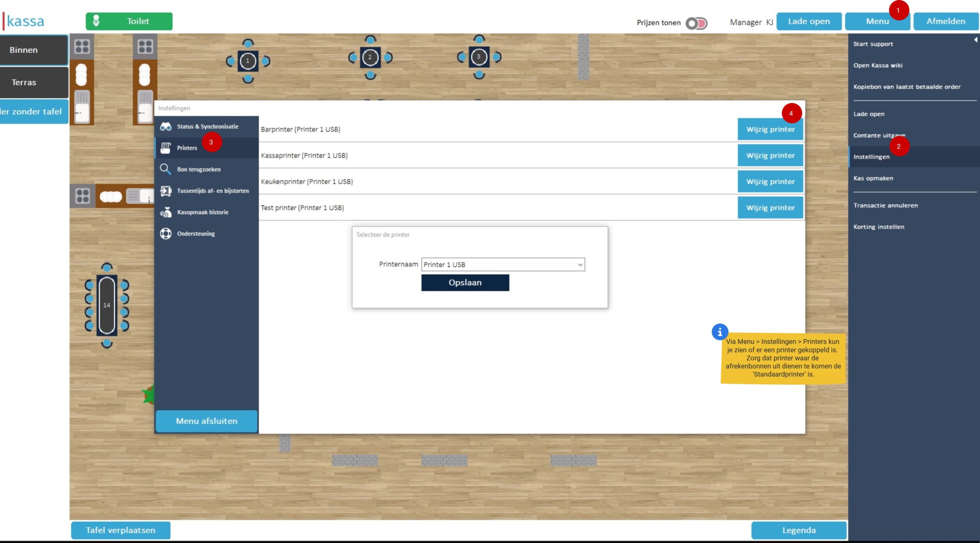The image size is (980, 543).
Task: Switch to the Terras floor tab
Action: [x=24, y=82]
